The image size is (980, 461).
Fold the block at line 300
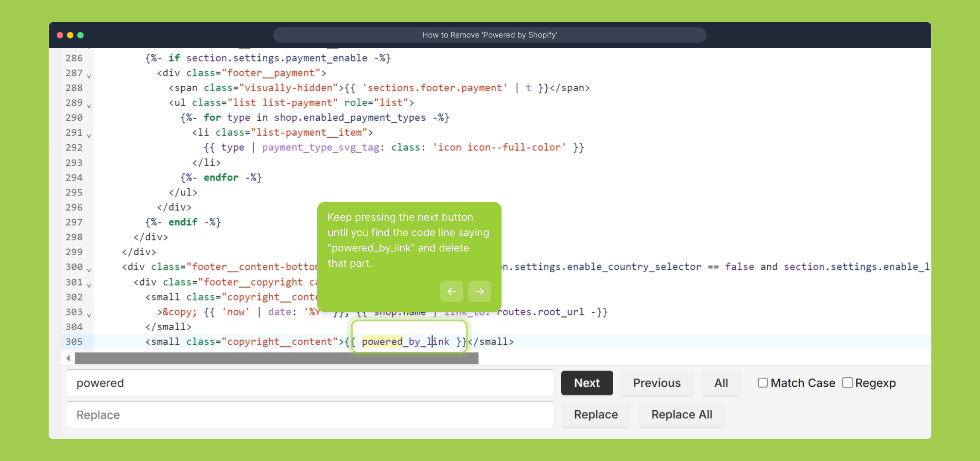coord(89,270)
